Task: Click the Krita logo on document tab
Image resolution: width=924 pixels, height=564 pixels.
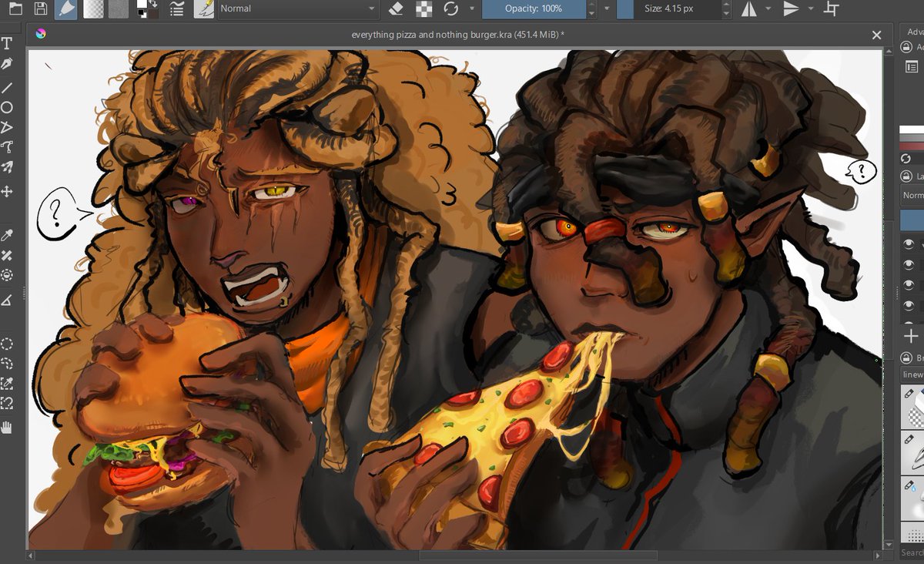Action: point(41,34)
